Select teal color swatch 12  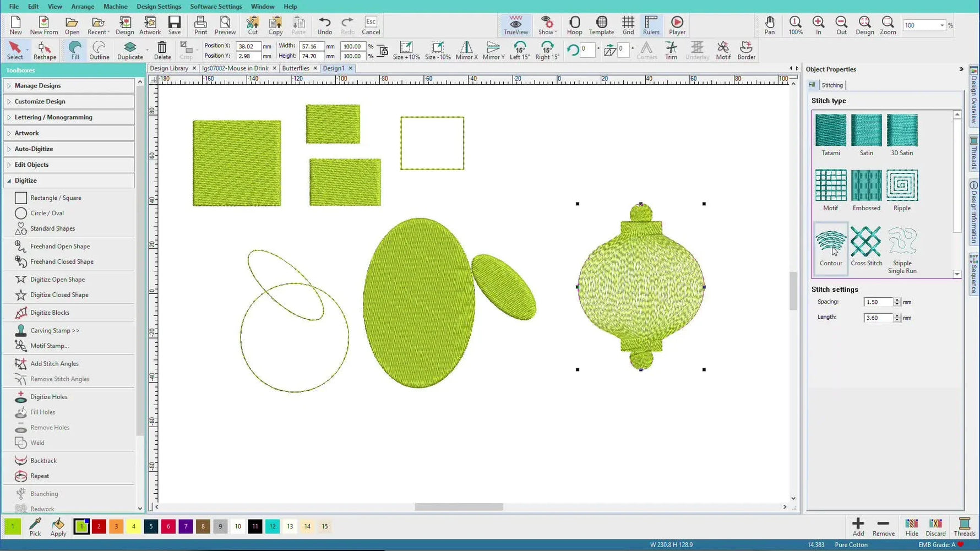273,527
